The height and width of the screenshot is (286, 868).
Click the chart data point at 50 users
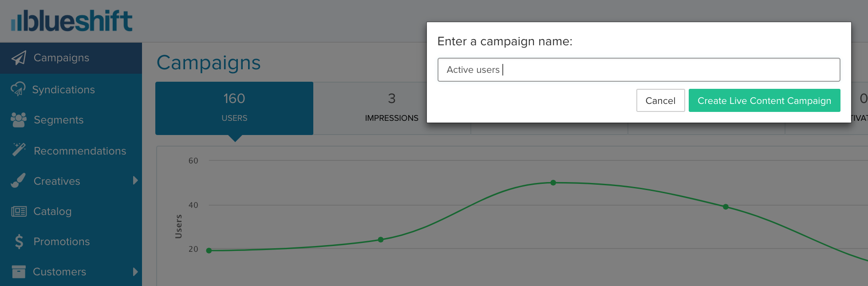tap(553, 183)
